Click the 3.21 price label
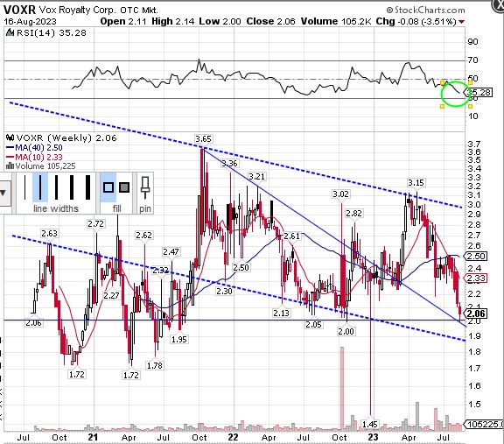 pos(257,177)
